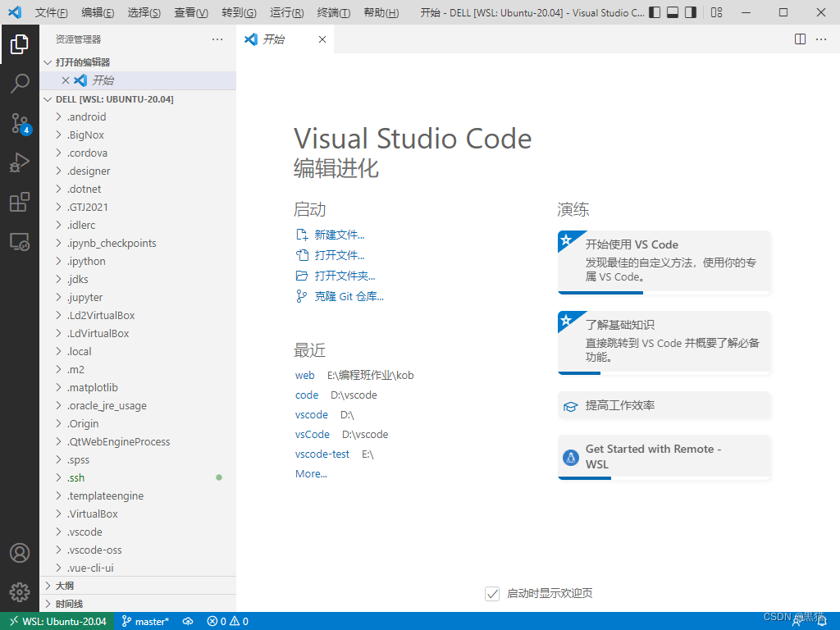The height and width of the screenshot is (630, 840).
Task: Split the editor to the right
Action: pos(800,39)
